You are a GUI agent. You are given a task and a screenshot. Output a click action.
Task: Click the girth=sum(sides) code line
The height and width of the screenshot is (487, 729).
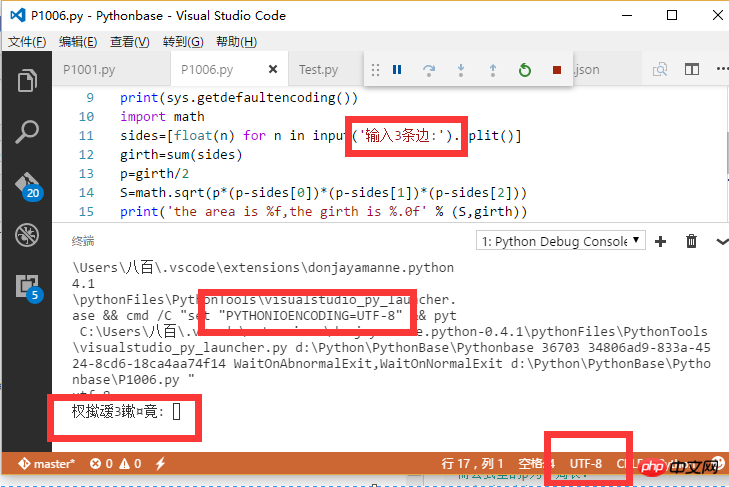click(181, 155)
